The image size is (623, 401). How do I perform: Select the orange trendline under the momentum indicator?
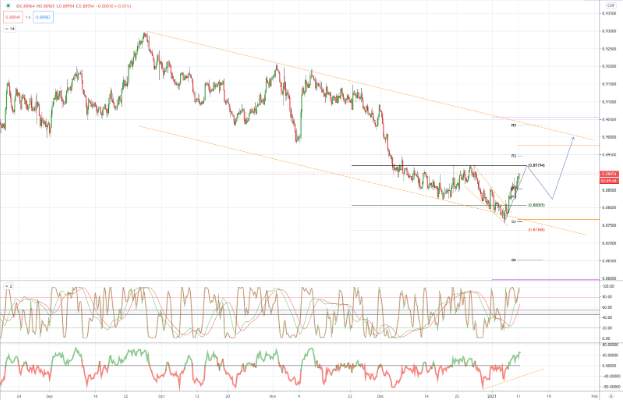pyautogui.click(x=513, y=379)
